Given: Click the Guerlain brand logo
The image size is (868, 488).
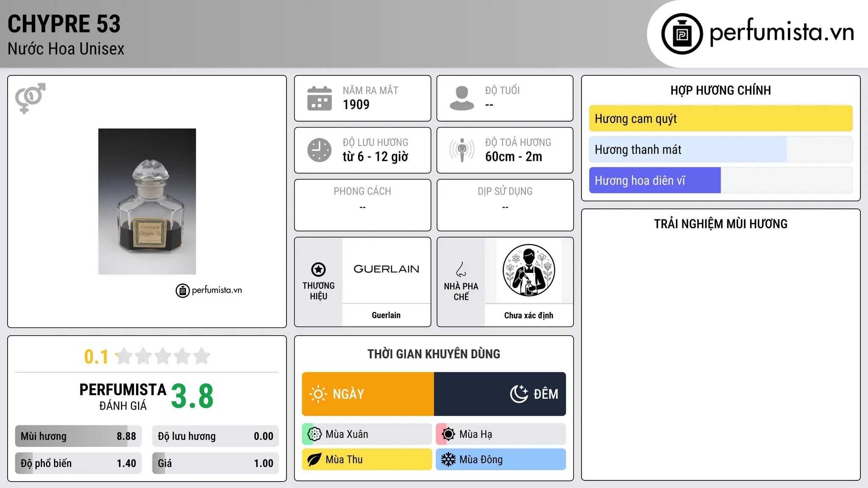Looking at the screenshot, I should tap(386, 269).
